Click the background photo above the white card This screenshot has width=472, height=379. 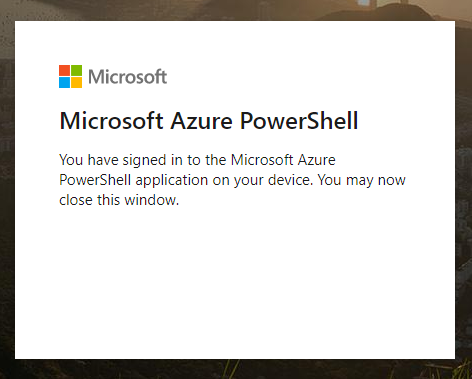point(233,10)
